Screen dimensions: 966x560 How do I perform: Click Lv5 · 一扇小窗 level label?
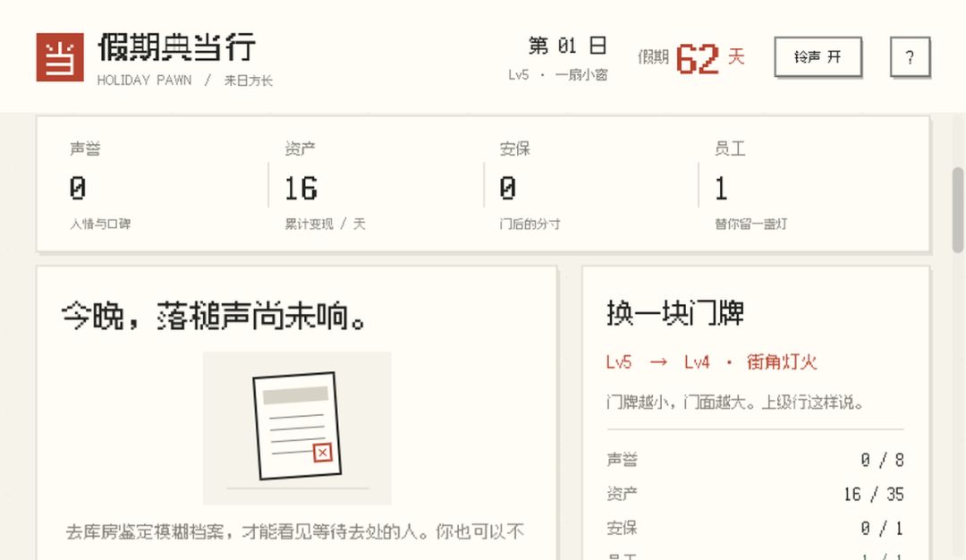pos(558,75)
